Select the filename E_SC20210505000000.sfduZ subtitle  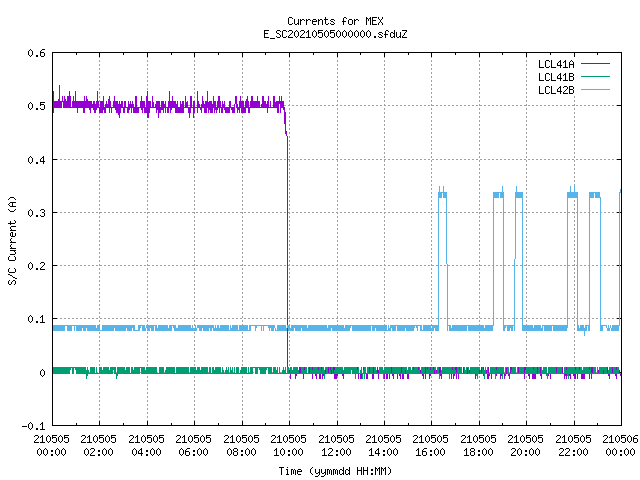(335, 34)
